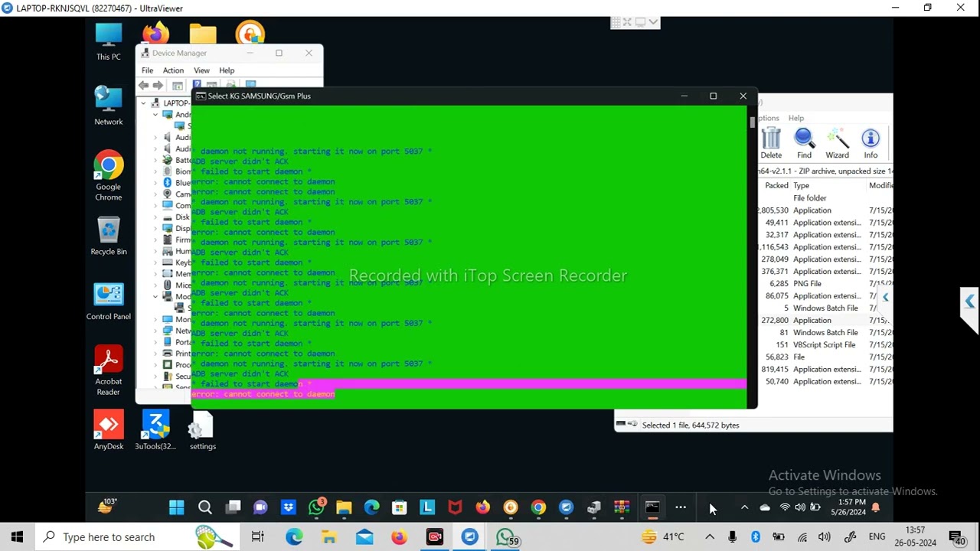This screenshot has width=980, height=551.
Task: Sort archive list by the Packed column header
Action: click(x=776, y=185)
